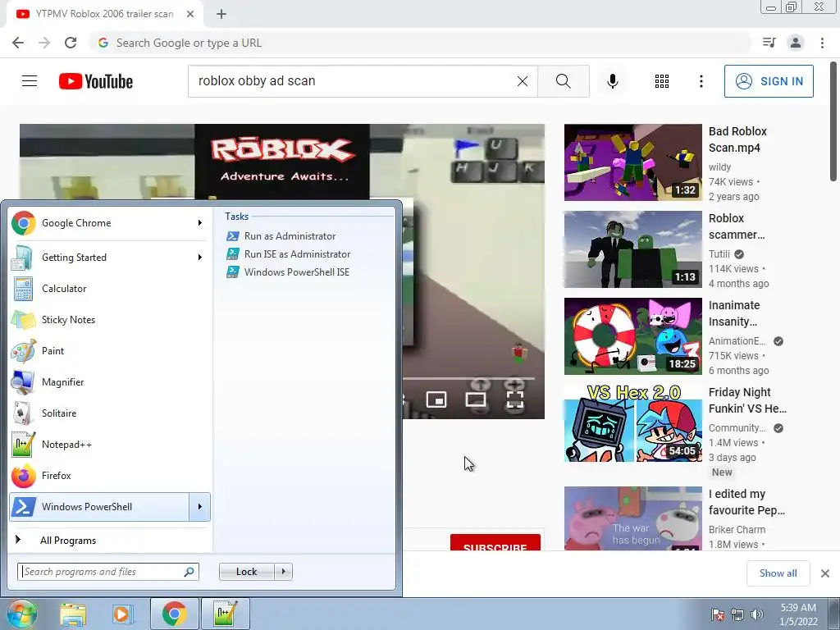Expand Google Chrome jump list arrow
Viewport: 840px width, 630px height.
click(200, 223)
